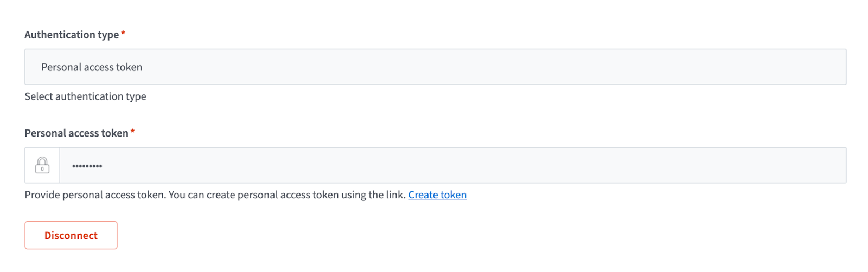Click the red Disconnect button
The width and height of the screenshot is (868, 272).
coord(71,235)
